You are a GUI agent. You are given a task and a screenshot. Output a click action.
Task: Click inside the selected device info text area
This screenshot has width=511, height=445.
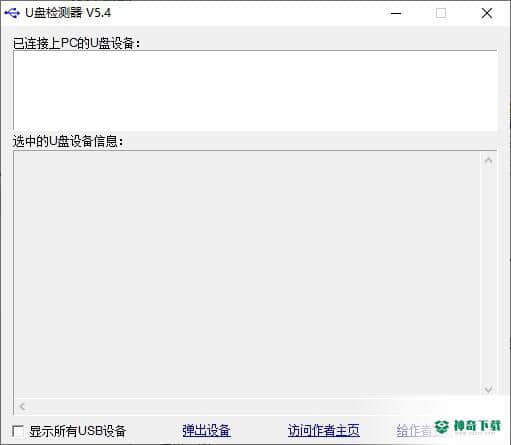[247, 274]
